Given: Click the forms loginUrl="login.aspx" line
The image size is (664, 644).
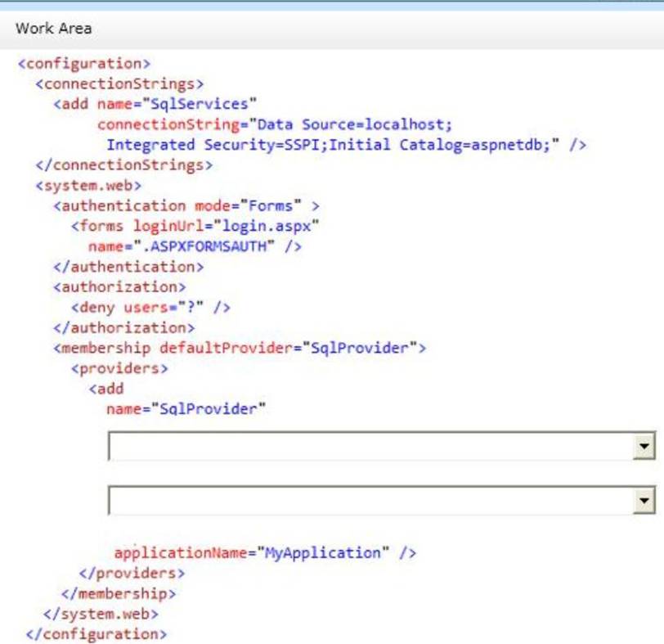Looking at the screenshot, I should pos(195,226).
